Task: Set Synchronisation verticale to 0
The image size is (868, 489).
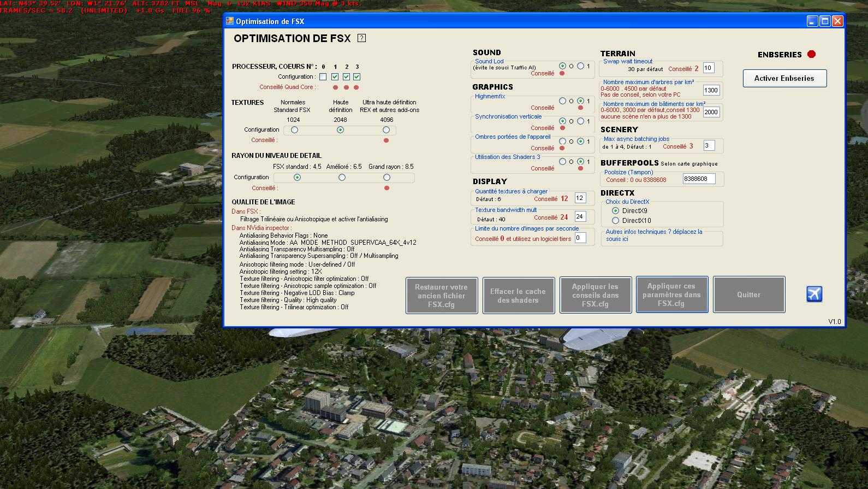Action: point(562,121)
